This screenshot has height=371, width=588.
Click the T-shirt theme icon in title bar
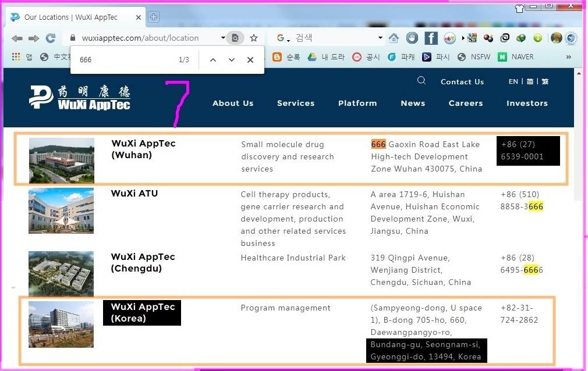pyautogui.click(x=519, y=8)
